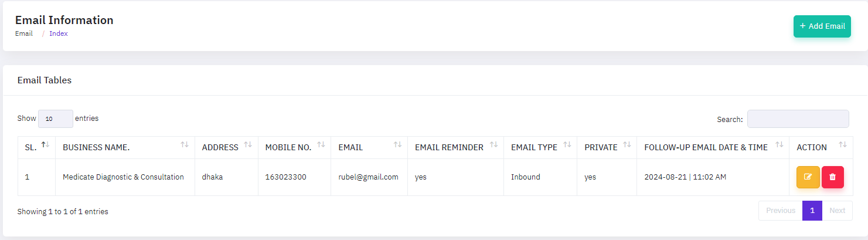
Task: Sort by Address column arrows icon
Action: tap(248, 145)
